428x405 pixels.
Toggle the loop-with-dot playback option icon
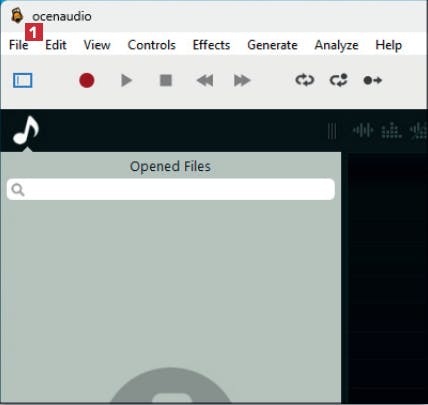(x=339, y=80)
